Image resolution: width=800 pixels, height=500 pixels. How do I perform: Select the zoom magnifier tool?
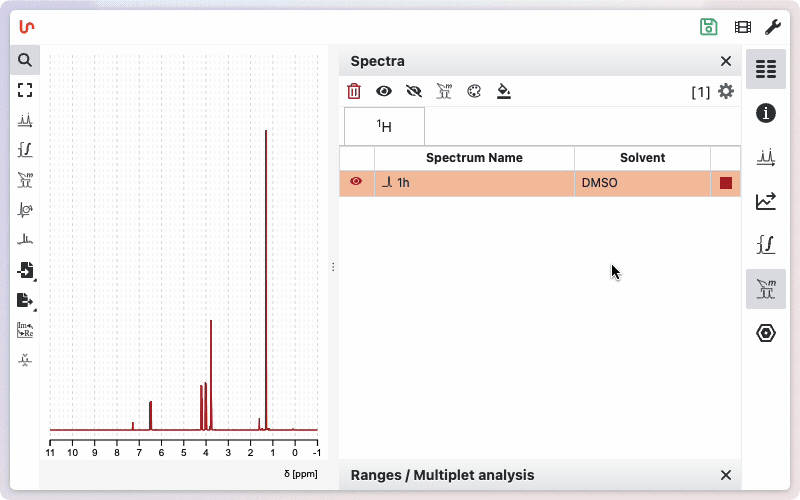click(25, 60)
